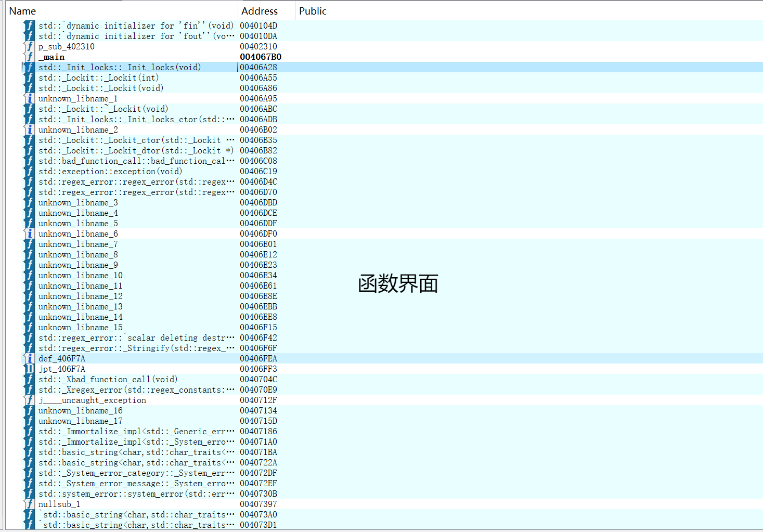Click the function icon next to std::_Xbad_function_call(void)
Screen dimensions: 763x532
pos(29,379)
